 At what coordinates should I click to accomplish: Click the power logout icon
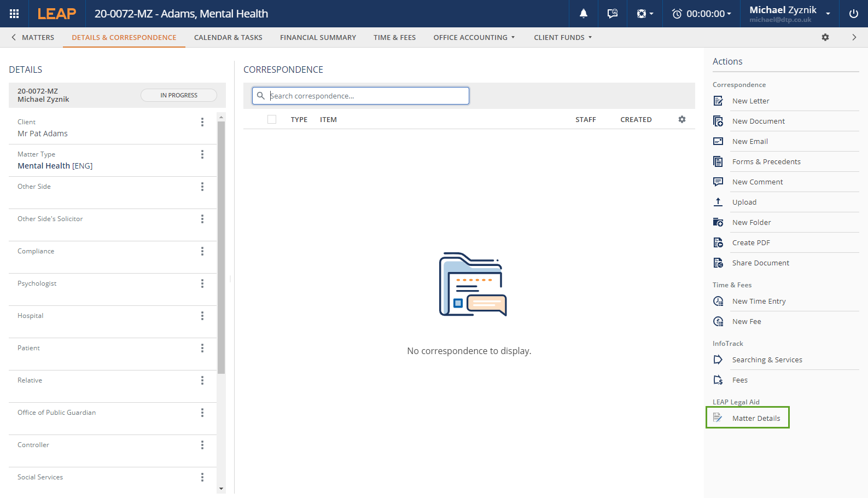(853, 14)
